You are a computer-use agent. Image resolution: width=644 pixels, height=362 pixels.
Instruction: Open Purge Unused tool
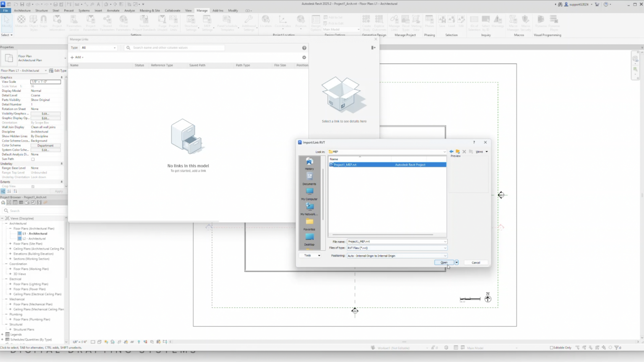click(162, 20)
